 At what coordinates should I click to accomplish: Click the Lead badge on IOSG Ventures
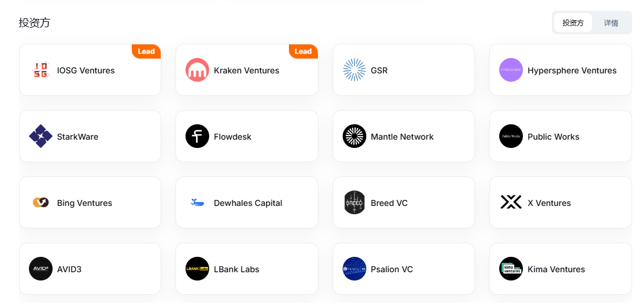146,51
